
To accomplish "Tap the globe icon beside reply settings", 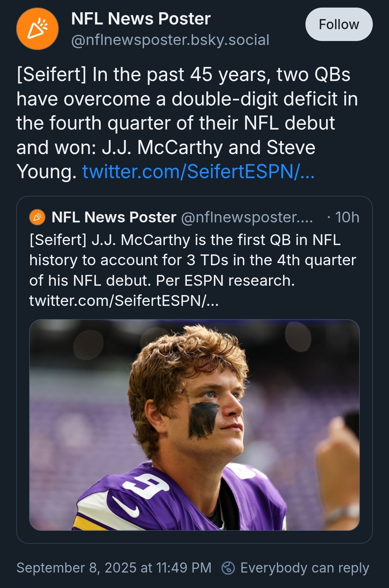I will [228, 568].
